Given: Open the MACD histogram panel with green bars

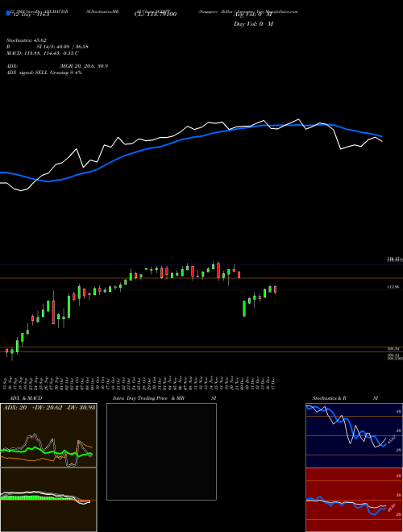Looking at the screenshot, I should [x=48, y=500].
